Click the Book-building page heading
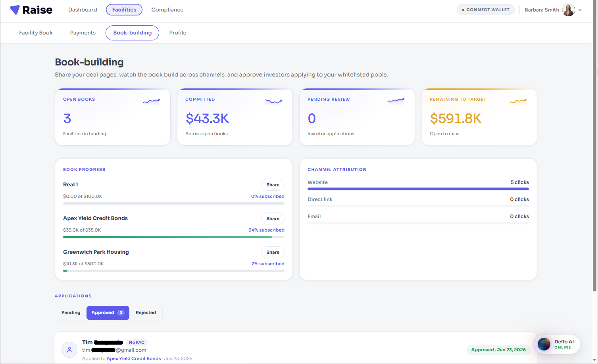Viewport: 598px width, 364px height. 89,62
